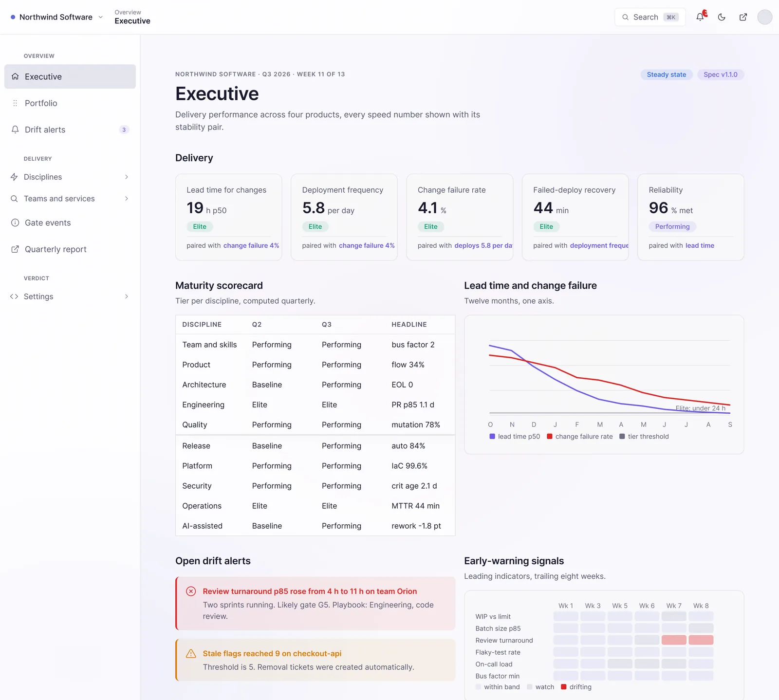The height and width of the screenshot is (700, 779).
Task: Click the drifting legend swatch
Action: point(564,687)
